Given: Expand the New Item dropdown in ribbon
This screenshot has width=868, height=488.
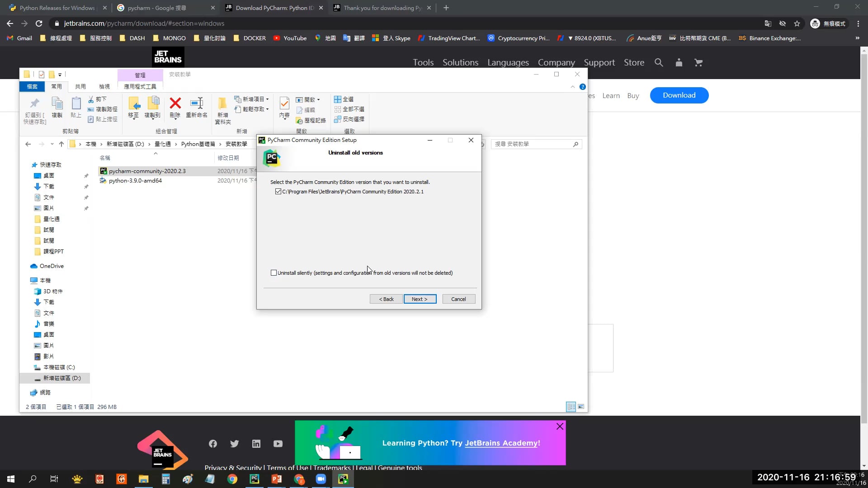Looking at the screenshot, I should click(267, 99).
